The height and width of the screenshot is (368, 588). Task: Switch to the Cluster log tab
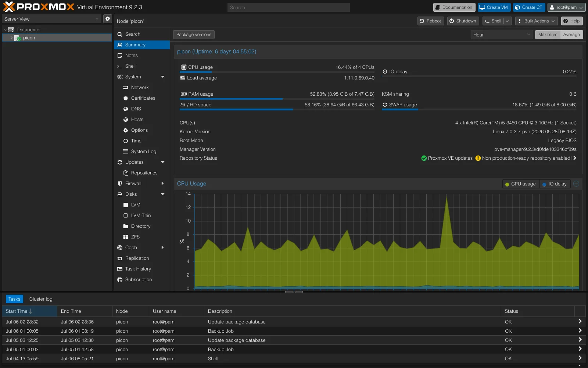coord(41,299)
